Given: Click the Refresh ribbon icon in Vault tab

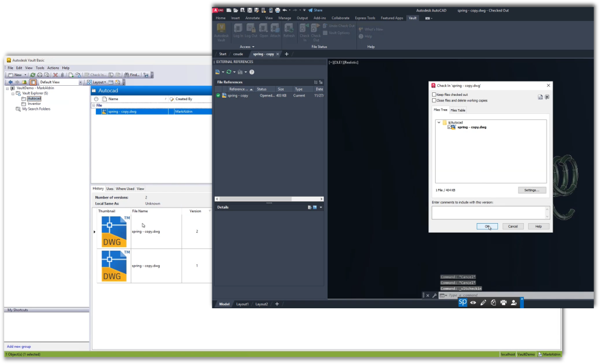Looking at the screenshot, I should [289, 31].
